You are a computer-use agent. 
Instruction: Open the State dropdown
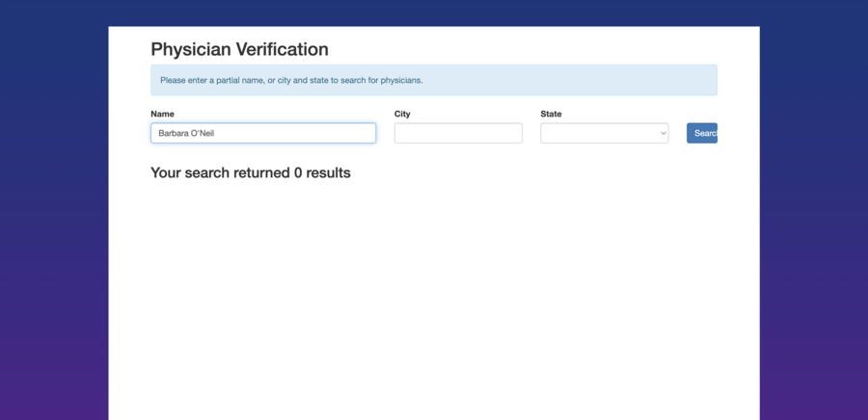(604, 133)
